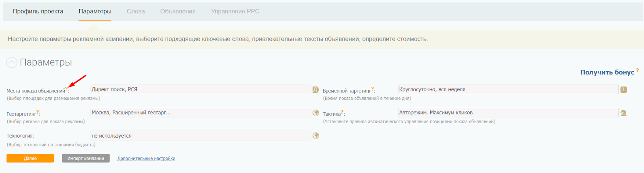The width and height of the screenshot is (644, 173).
Task: Click the Импорт кампании button
Action: click(86, 159)
